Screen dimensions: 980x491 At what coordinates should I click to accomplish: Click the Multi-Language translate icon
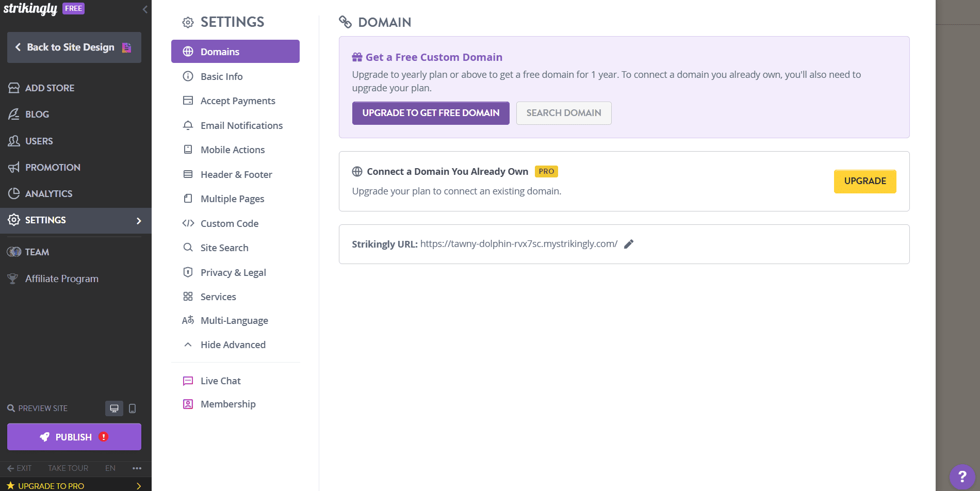[x=188, y=320]
